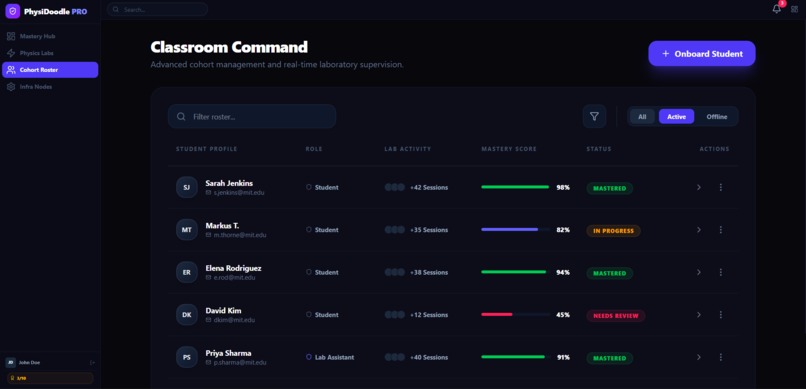The width and height of the screenshot is (806, 389).
Task: Click the mail icon beside s.jenkins@mit.edu
Action: 208,193
